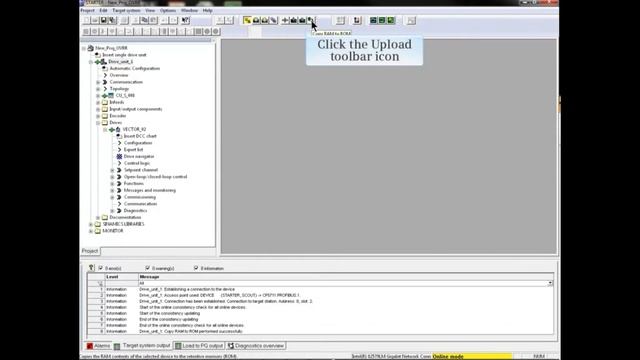Screen dimensions: 640x360
Task: Expand the Topology tree node
Action: coord(98,89)
